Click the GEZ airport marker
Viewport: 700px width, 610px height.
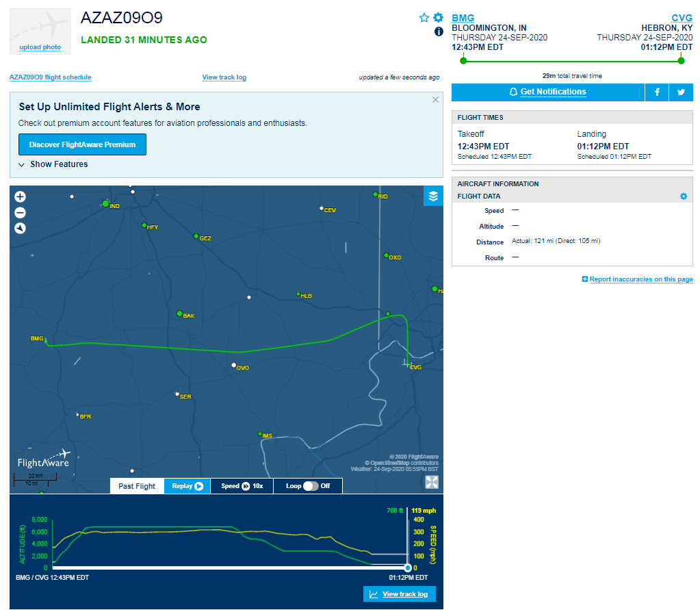[196, 236]
